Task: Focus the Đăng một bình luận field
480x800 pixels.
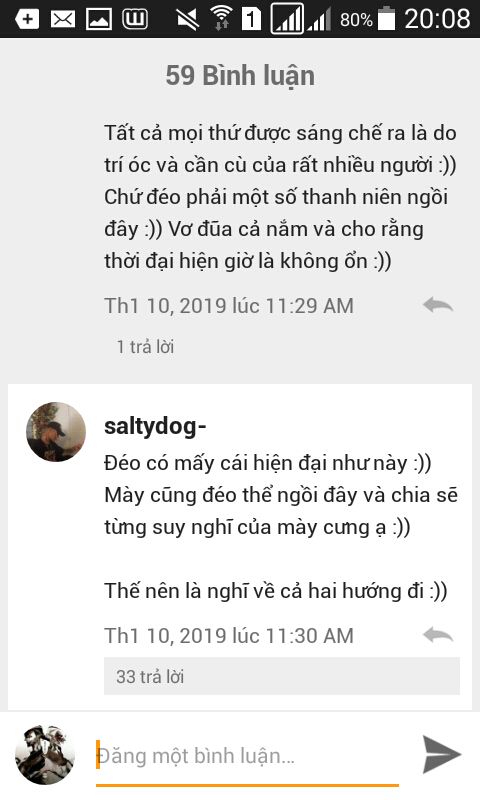Action: [x=247, y=756]
